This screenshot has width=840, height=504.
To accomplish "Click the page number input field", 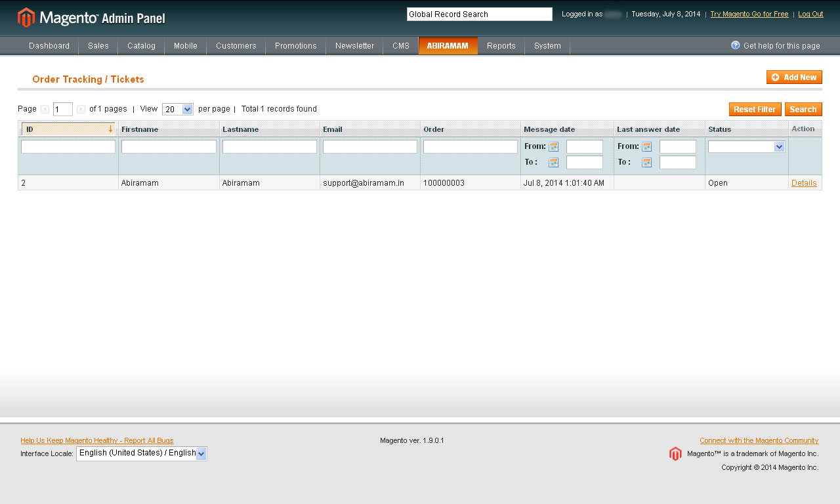I will (63, 110).
